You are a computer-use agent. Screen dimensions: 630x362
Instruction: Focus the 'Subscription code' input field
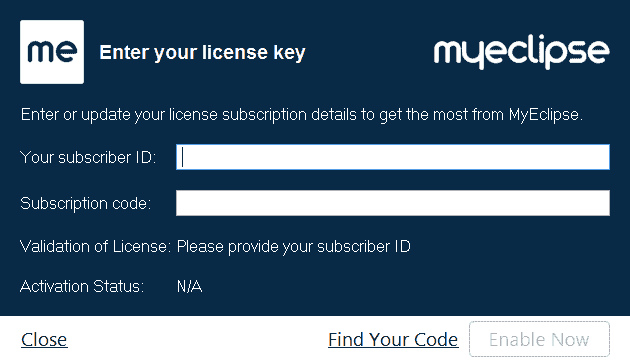(x=393, y=203)
